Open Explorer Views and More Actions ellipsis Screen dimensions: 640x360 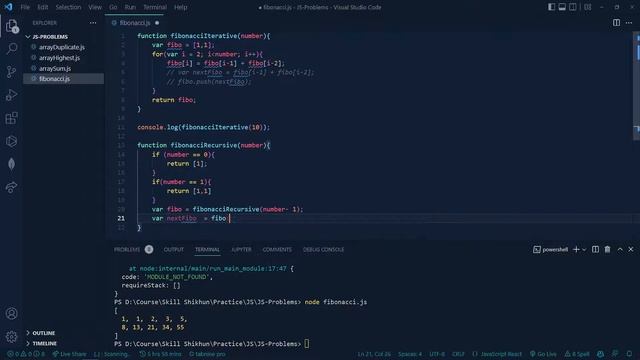93,23
